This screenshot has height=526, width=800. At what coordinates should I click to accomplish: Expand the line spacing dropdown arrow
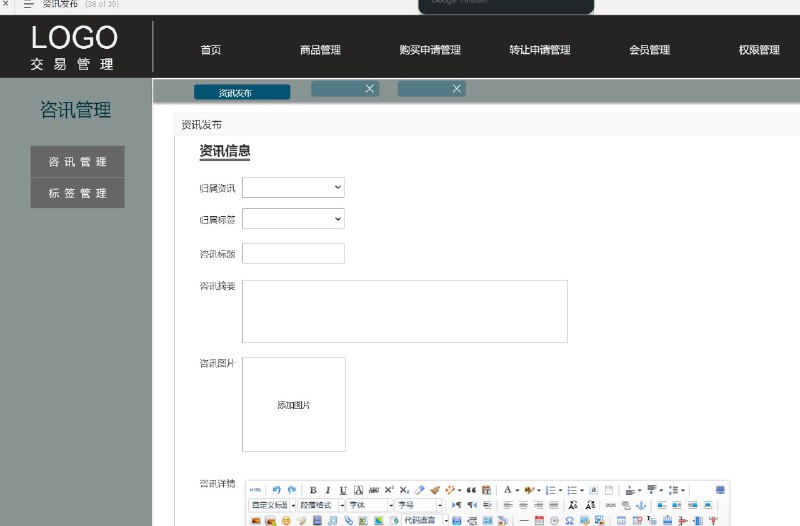point(683,490)
